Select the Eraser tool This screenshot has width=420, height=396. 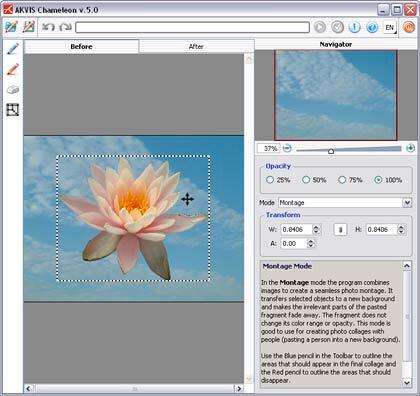[x=13, y=90]
